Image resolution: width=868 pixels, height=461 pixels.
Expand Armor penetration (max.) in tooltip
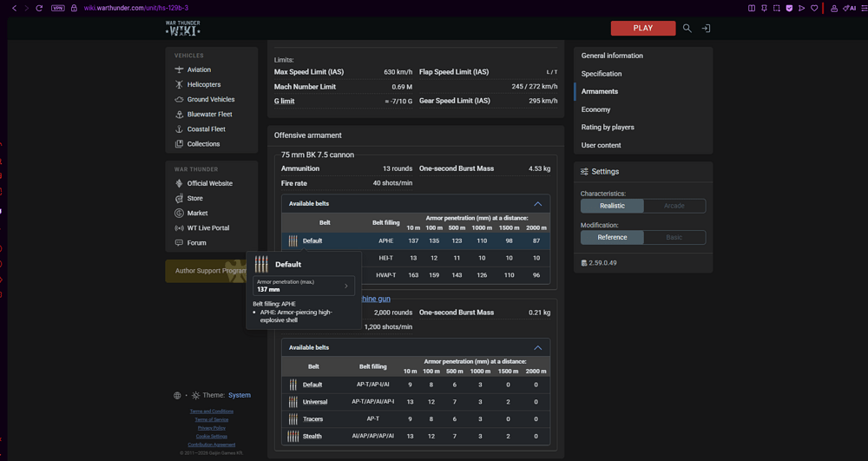click(304, 286)
